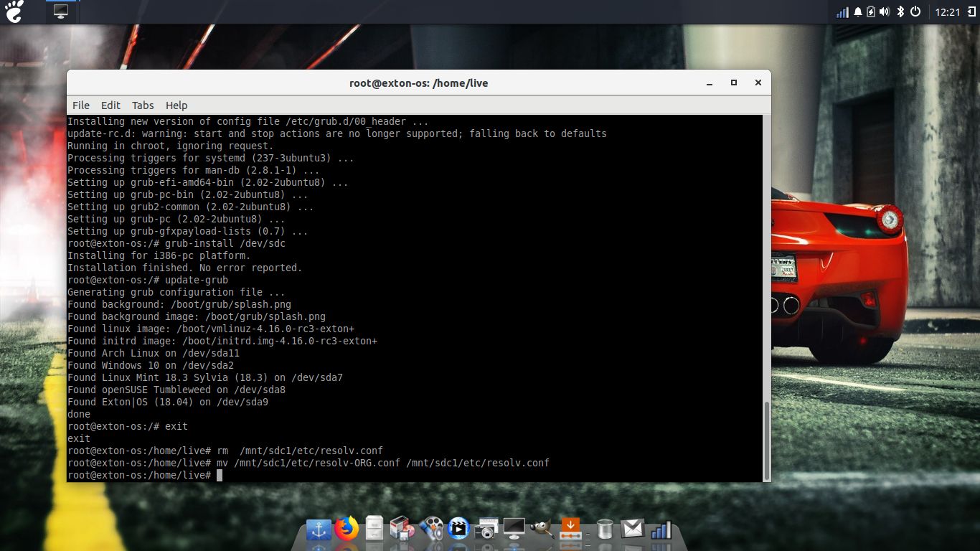Open the Tabs menu in terminal
Screen dimensions: 980x551
(143, 105)
